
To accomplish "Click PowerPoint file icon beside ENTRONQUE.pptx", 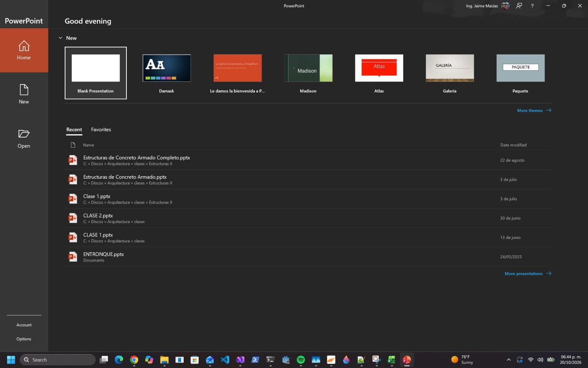I will pyautogui.click(x=73, y=257).
